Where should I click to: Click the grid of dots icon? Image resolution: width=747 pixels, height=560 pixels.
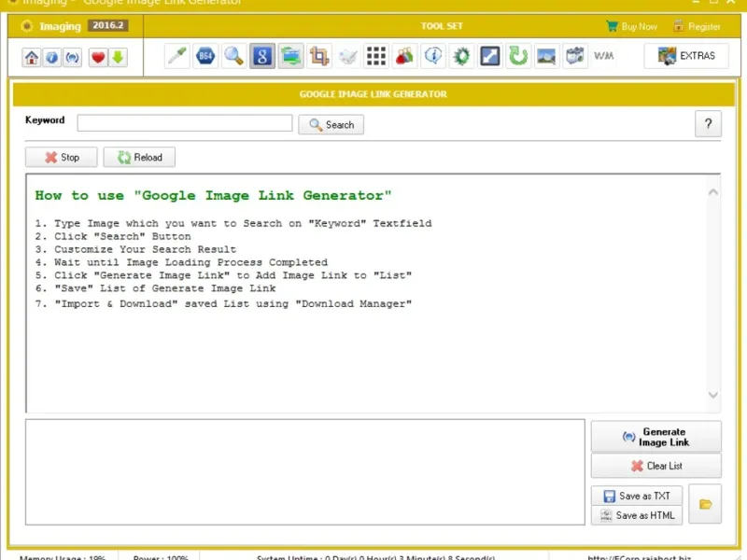376,57
